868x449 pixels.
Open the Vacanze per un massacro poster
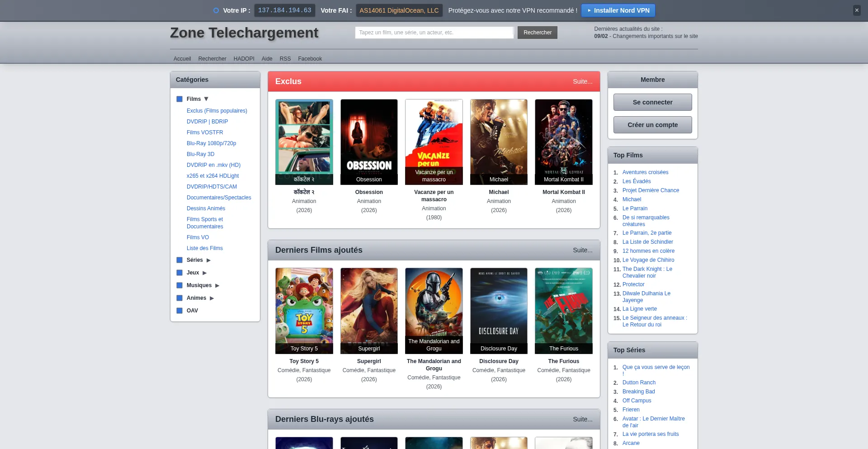pyautogui.click(x=434, y=142)
